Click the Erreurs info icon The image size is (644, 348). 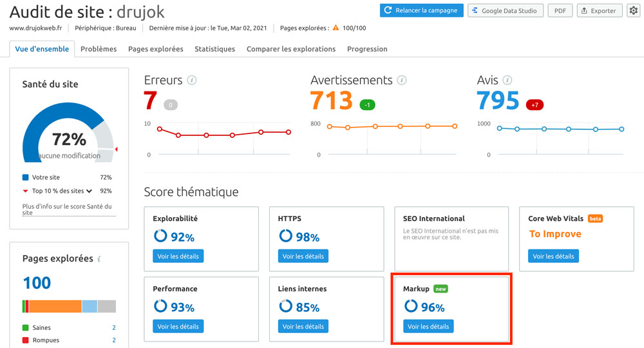192,80
